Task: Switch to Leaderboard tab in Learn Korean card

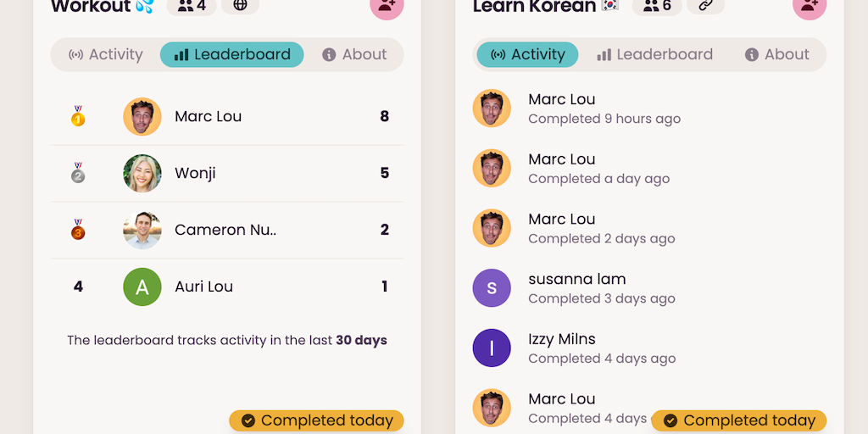Action: tap(654, 54)
